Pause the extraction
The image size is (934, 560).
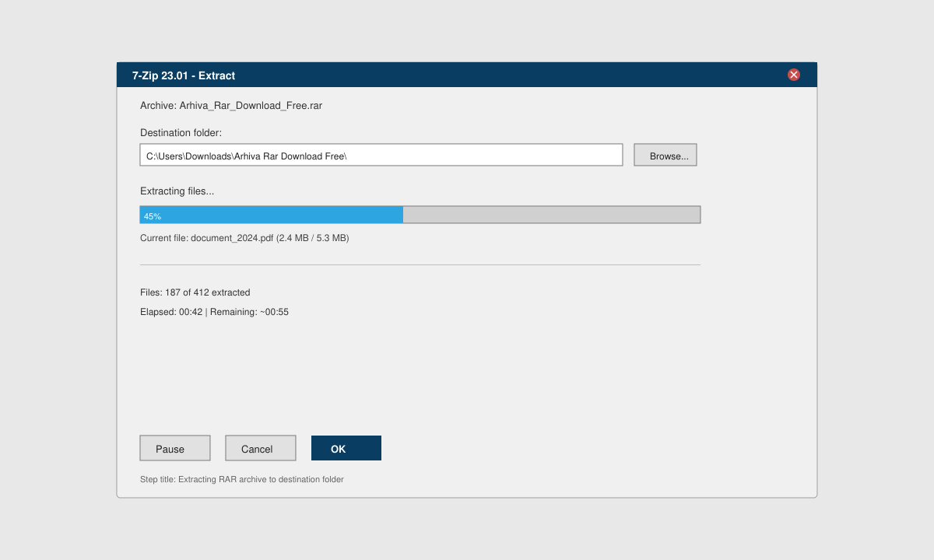point(175,448)
